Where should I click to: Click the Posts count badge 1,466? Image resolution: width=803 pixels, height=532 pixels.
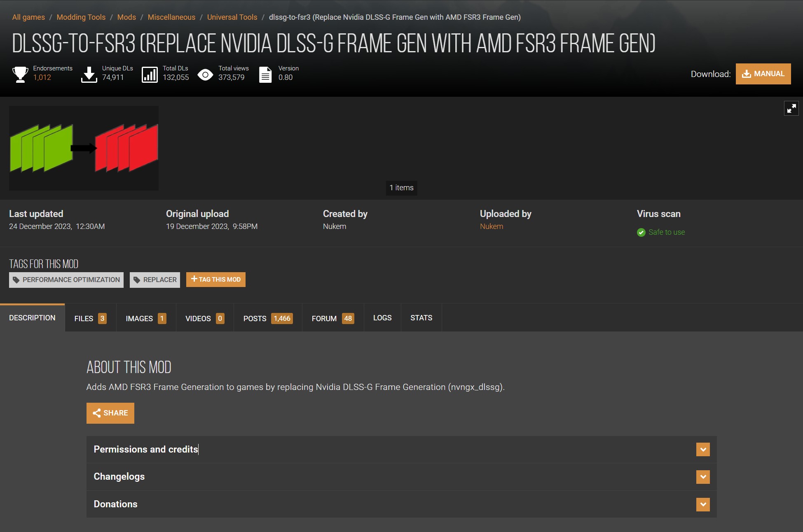(x=282, y=318)
